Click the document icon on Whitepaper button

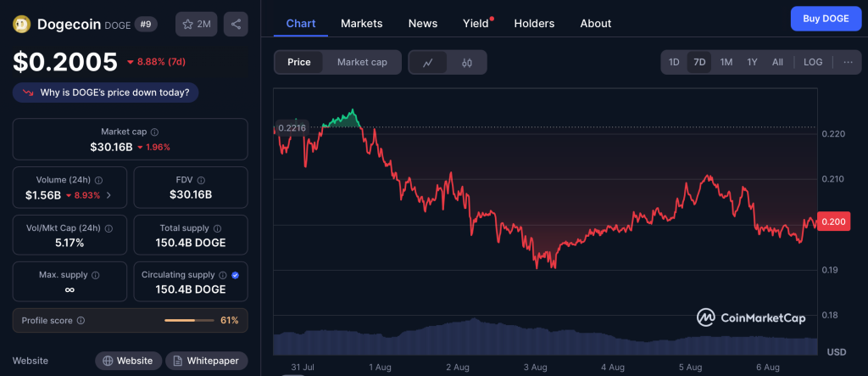[178, 361]
